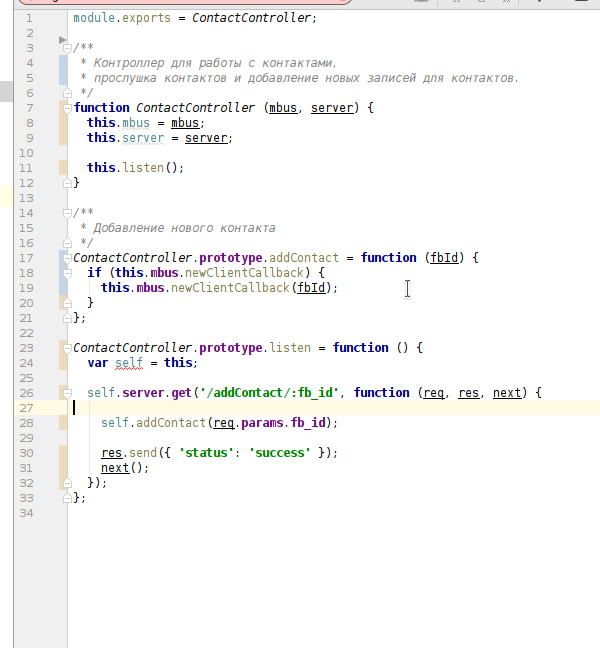Click the 'next' parameter on line 26

(507, 393)
